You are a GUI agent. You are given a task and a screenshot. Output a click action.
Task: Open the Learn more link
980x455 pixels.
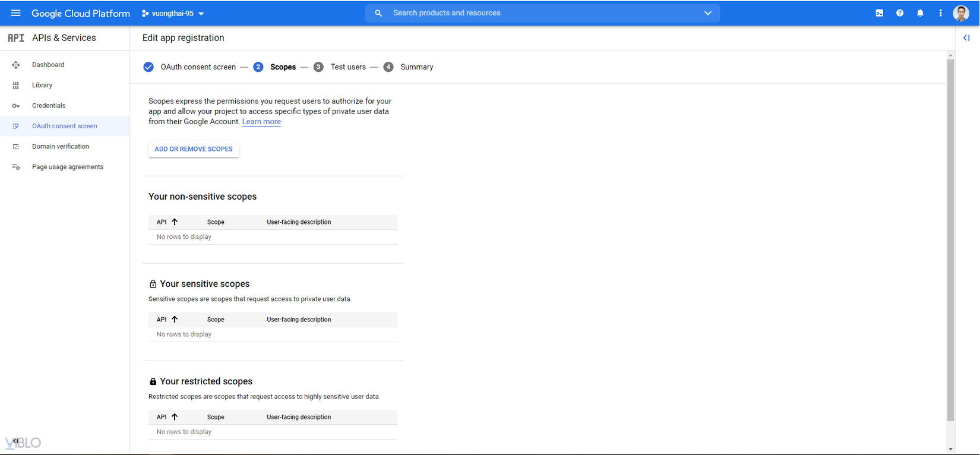point(261,122)
